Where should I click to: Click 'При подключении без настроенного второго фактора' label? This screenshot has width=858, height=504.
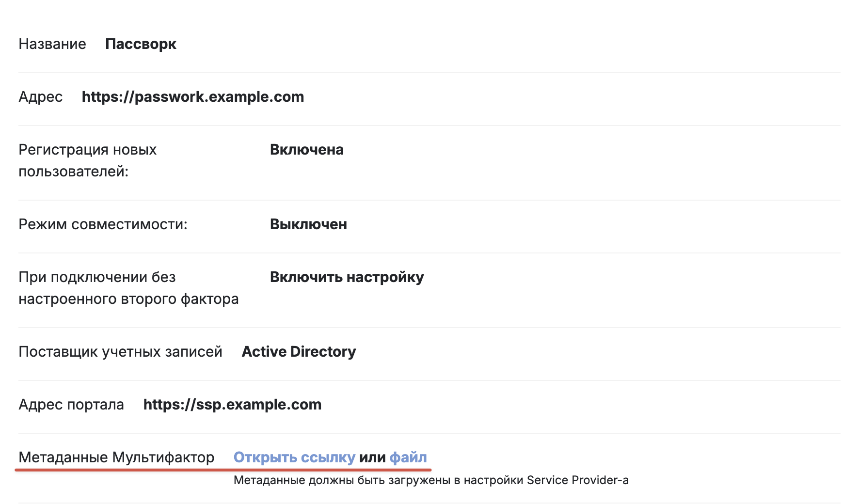128,288
